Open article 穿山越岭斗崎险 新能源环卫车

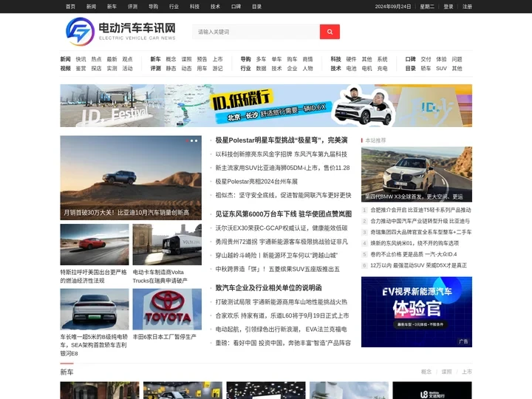pyautogui.click(x=276, y=255)
